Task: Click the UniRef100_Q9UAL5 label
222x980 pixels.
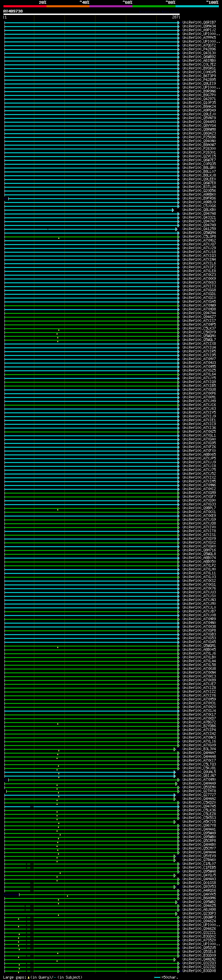Action: click(x=199, y=772)
